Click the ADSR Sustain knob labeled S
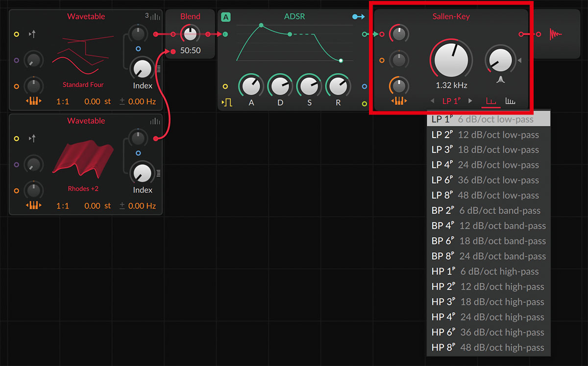 [x=309, y=86]
